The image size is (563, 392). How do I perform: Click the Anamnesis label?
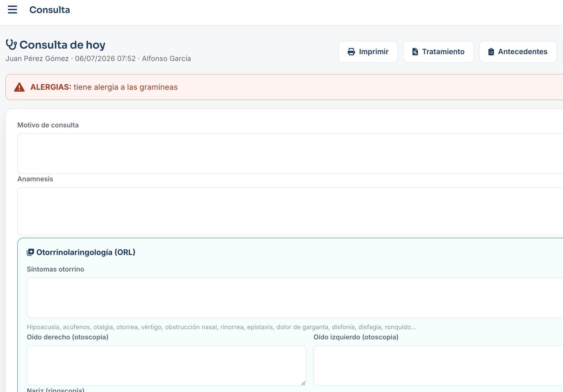(x=35, y=179)
